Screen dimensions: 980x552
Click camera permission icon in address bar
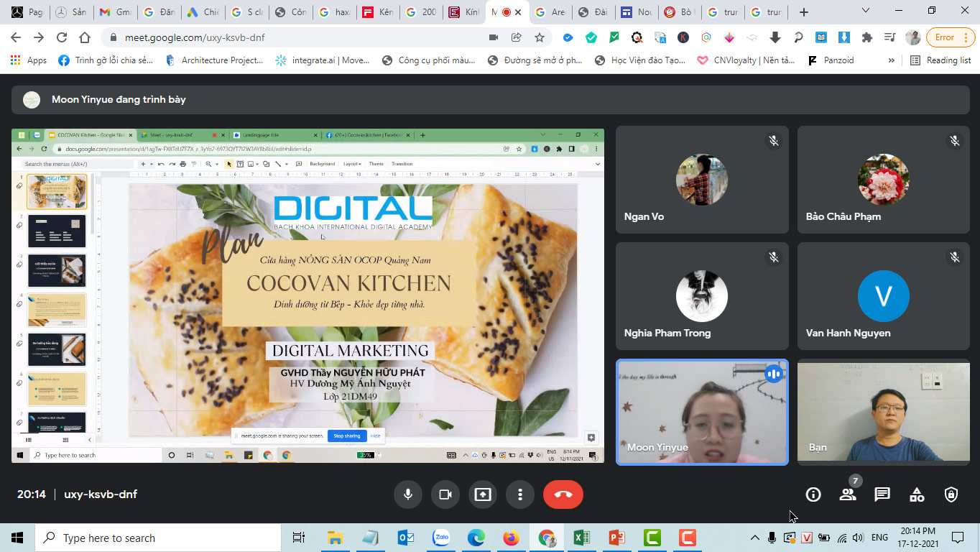[x=494, y=37]
